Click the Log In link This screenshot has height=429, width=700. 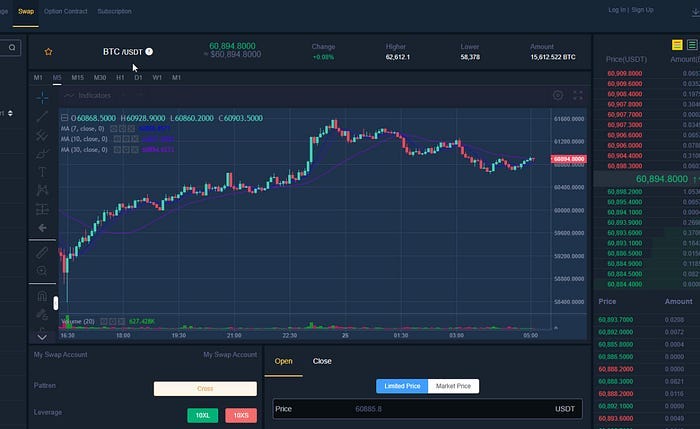617,10
